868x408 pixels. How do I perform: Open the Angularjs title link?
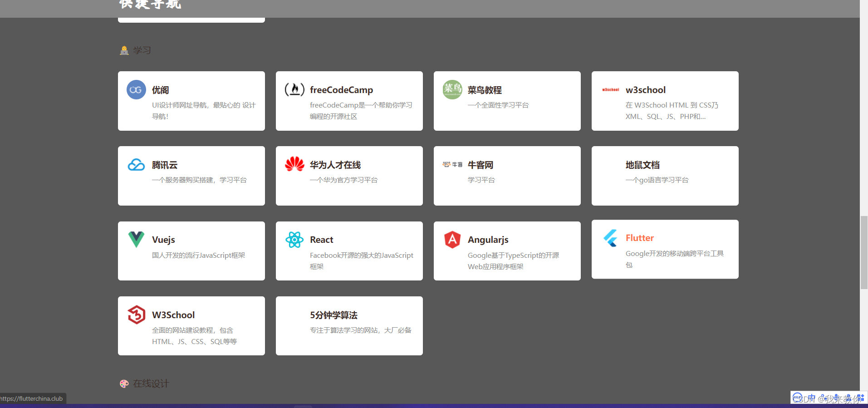(x=488, y=240)
